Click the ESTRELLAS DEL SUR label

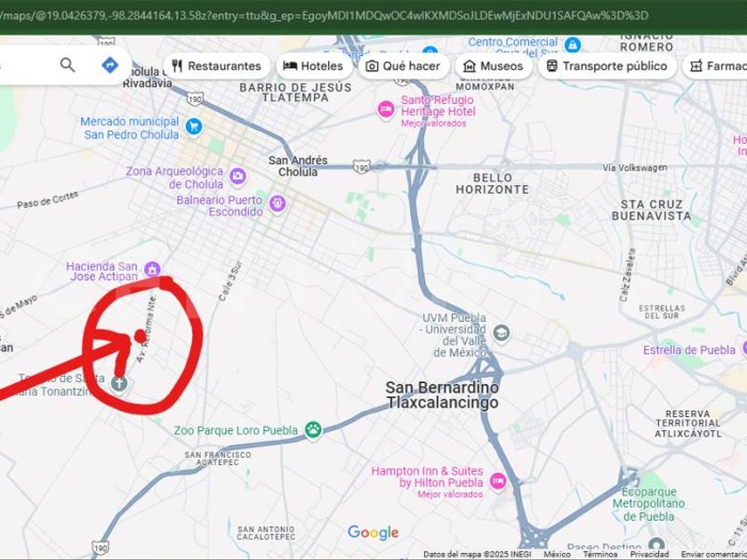[662, 312]
